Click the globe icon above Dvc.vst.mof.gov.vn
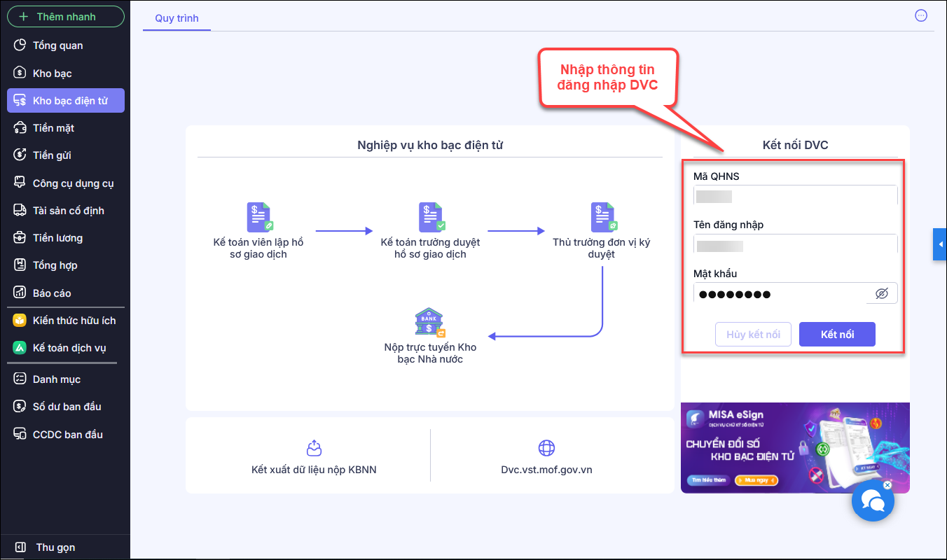Screen dimensions: 947x560 coord(546,448)
